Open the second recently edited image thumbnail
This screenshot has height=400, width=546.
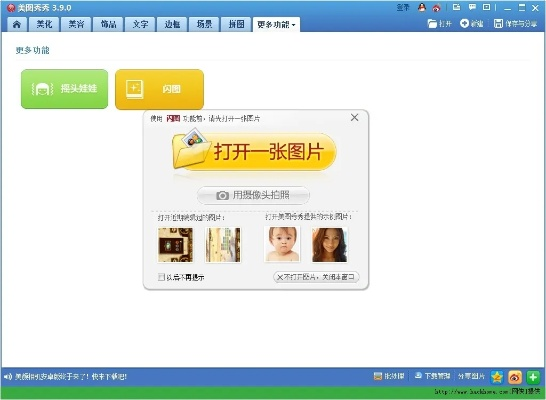(223, 244)
